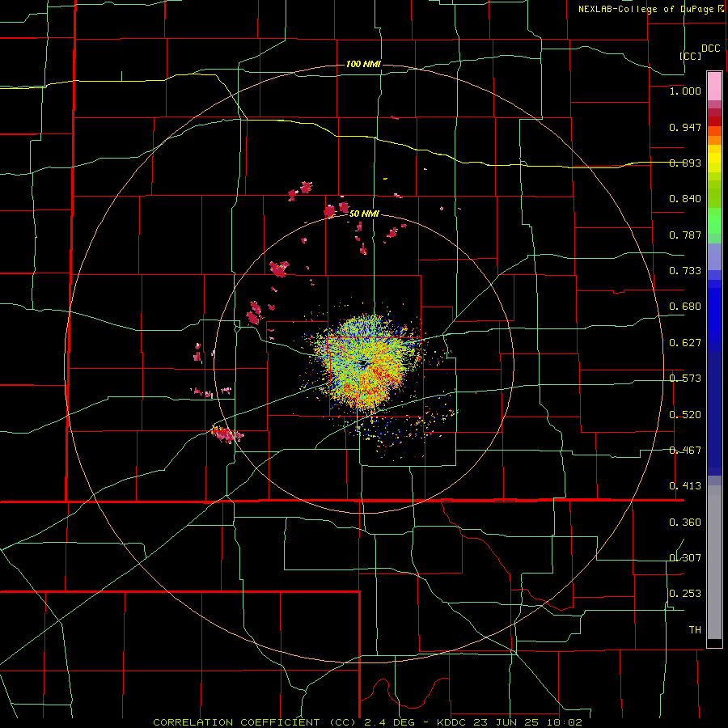Pick the gray segment of the color bar

point(714,562)
